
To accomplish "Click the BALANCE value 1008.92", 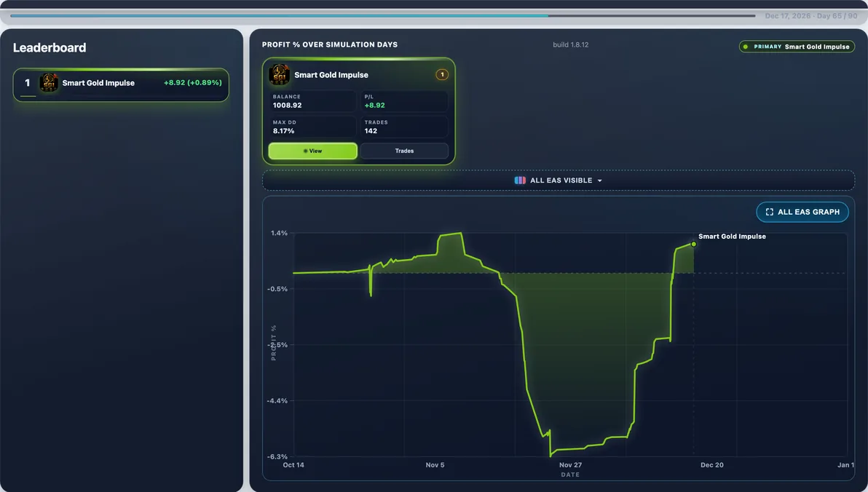I will coord(288,105).
